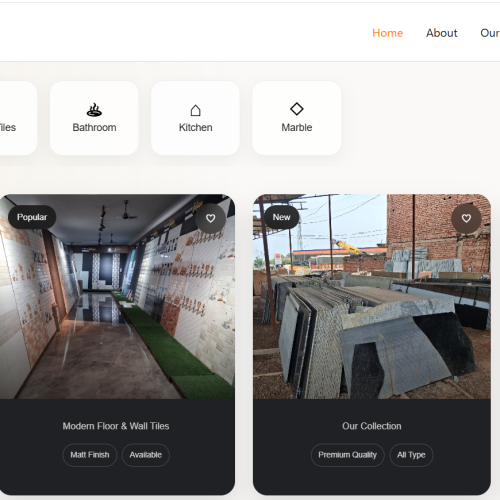Open the tile showroom photo

[x=117, y=296]
